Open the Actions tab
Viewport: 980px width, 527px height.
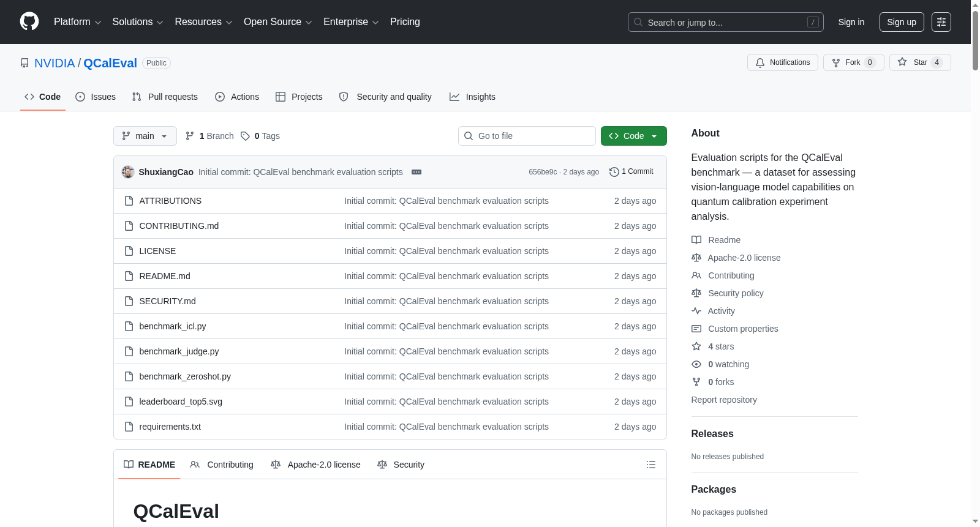pyautogui.click(x=237, y=97)
